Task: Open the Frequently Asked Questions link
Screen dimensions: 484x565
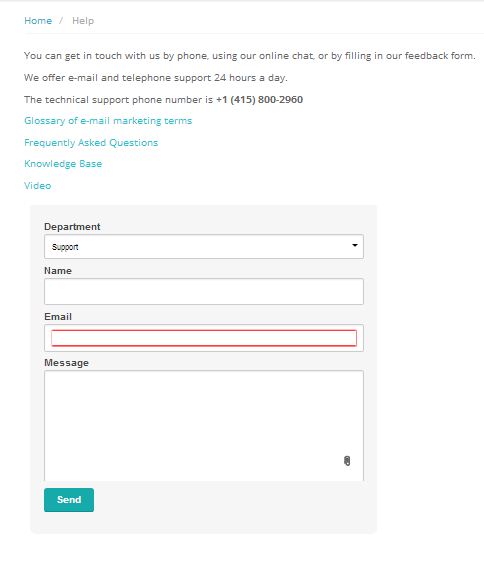Action: tap(91, 143)
